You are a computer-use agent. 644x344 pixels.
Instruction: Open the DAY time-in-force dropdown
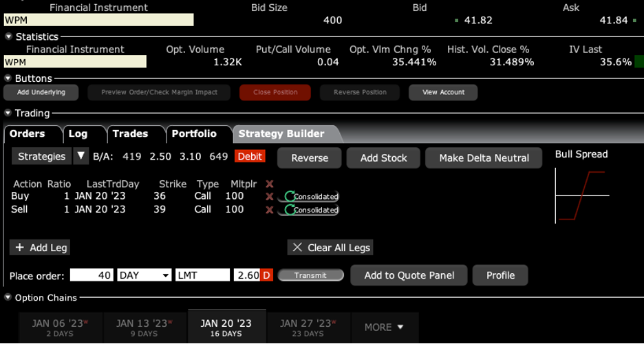point(144,275)
